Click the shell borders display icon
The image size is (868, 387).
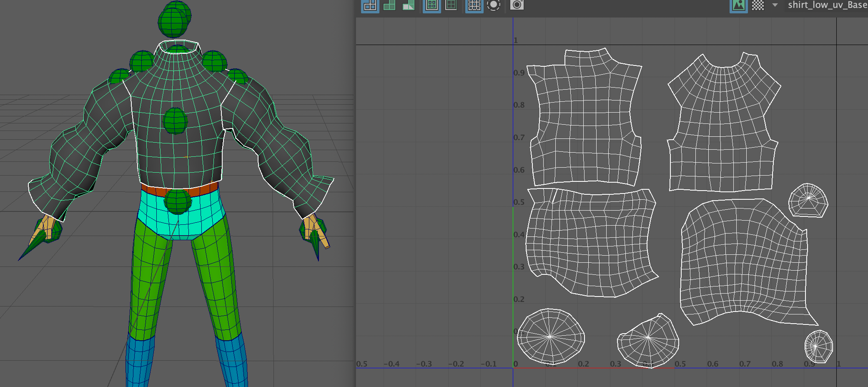click(451, 5)
